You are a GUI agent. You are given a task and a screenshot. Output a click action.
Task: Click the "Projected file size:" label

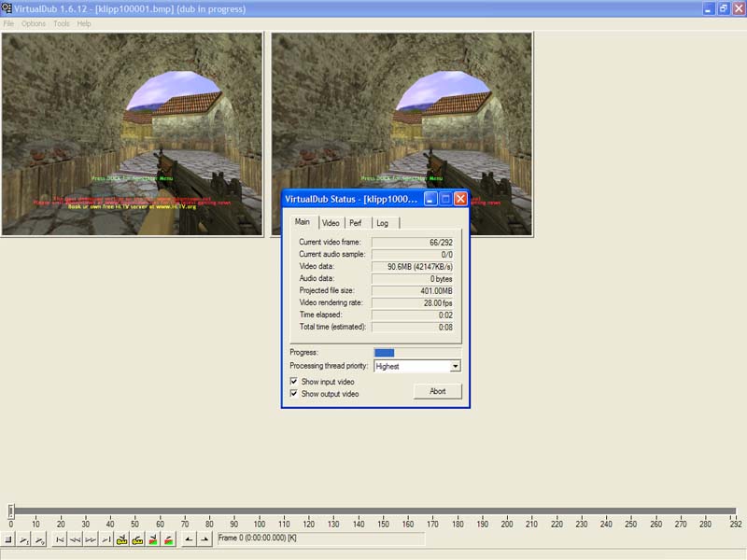coord(327,290)
